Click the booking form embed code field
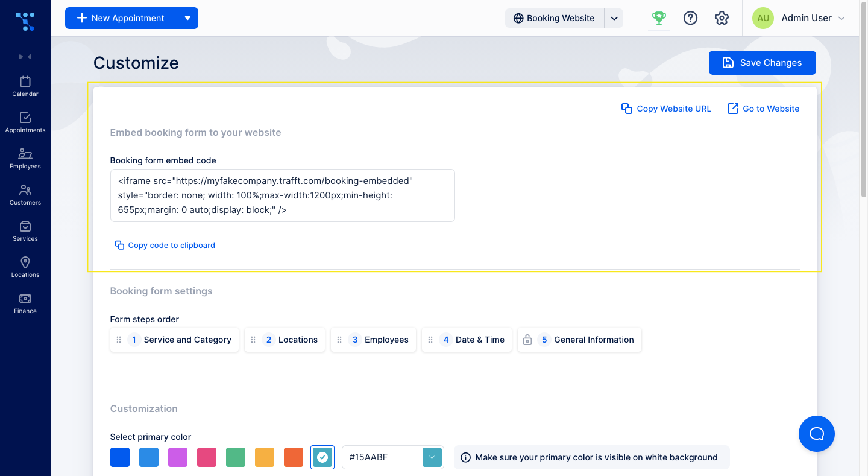868x476 pixels. click(282, 195)
